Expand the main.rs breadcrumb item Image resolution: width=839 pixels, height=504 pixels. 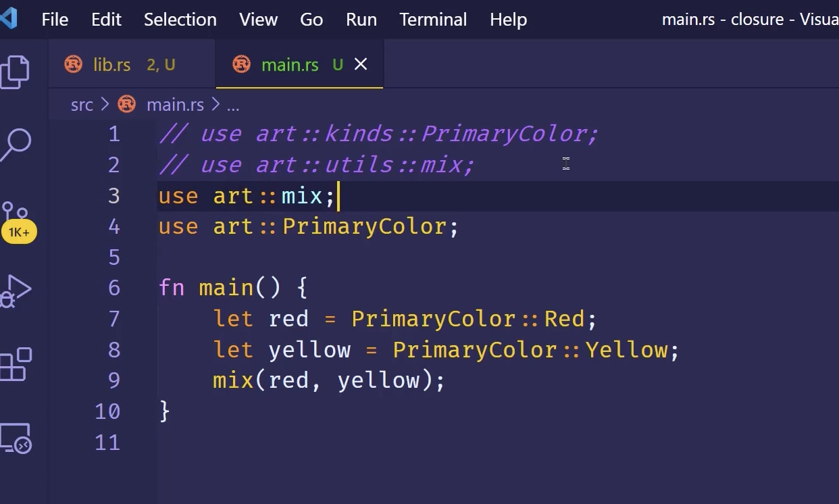(x=174, y=105)
